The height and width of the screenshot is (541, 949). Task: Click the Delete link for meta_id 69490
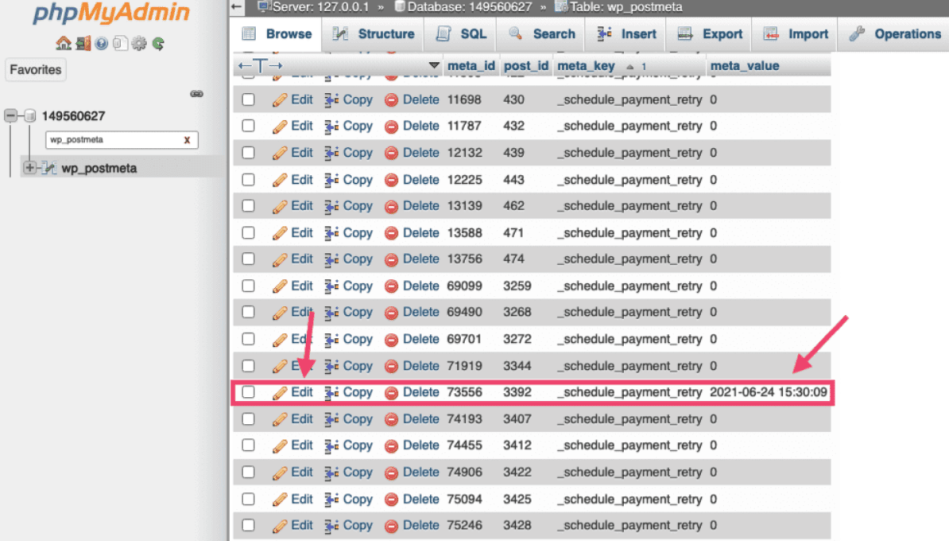[x=421, y=312]
